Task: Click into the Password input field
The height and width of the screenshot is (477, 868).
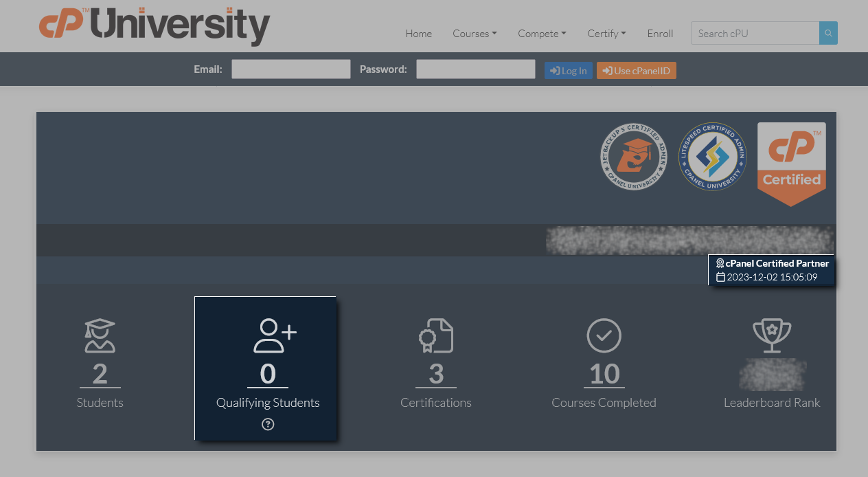Action: (476, 69)
